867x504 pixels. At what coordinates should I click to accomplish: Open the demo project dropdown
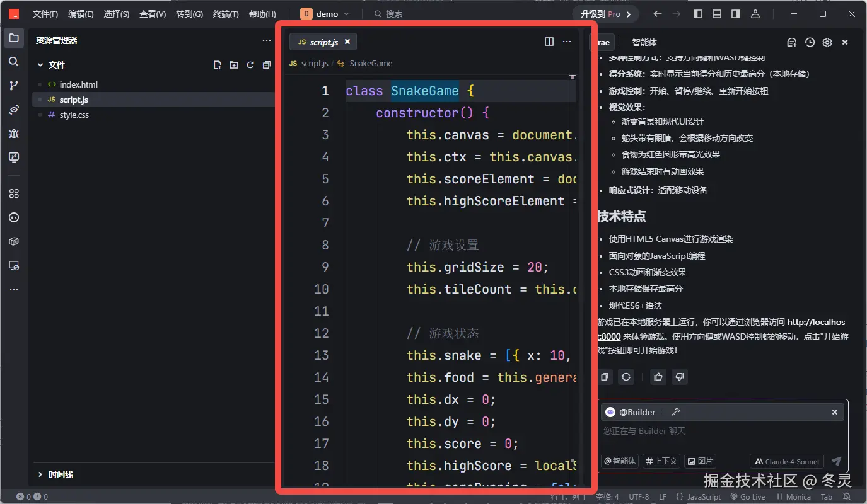[x=325, y=14]
